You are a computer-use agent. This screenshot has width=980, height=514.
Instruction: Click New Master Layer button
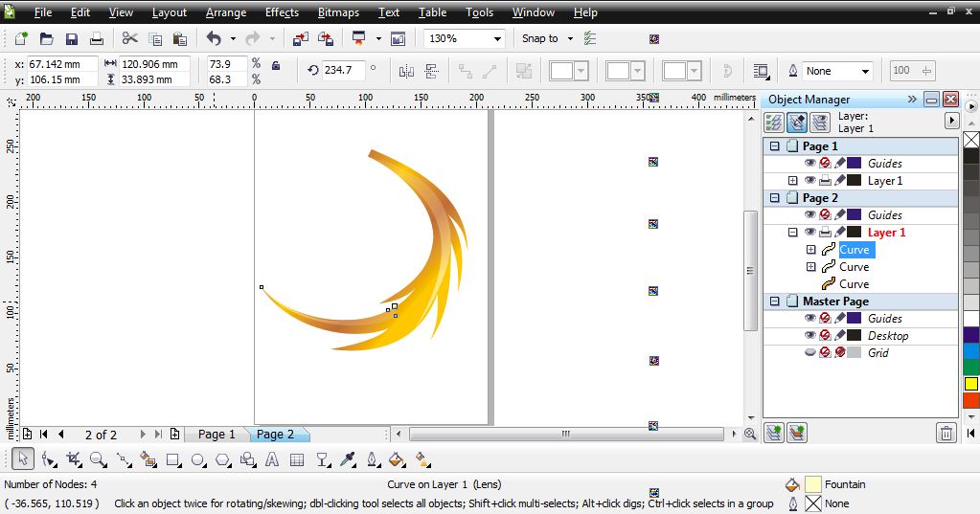[797, 433]
